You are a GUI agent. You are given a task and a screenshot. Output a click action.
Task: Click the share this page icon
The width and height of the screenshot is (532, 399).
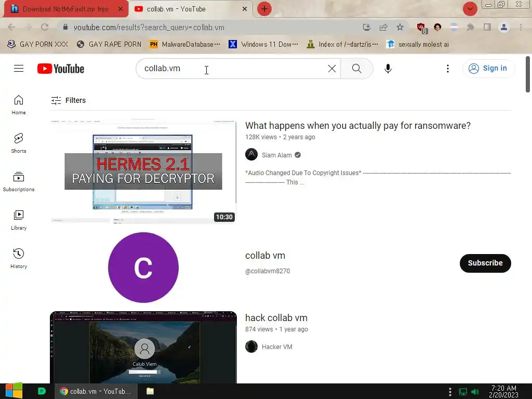[x=383, y=27]
